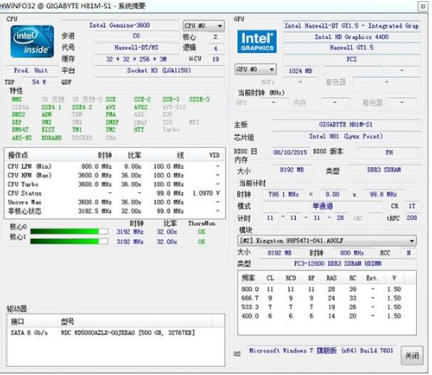This screenshot has width=432, height=375.
Task: Click the DDR3 SDRAM memory type
Action: pyautogui.click(x=384, y=170)
